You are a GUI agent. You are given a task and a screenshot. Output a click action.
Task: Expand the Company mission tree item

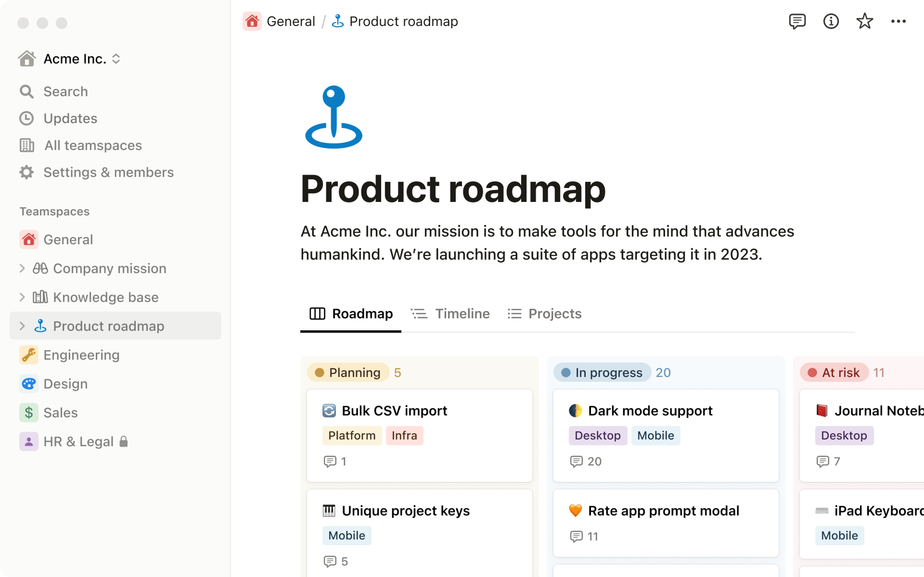point(20,268)
